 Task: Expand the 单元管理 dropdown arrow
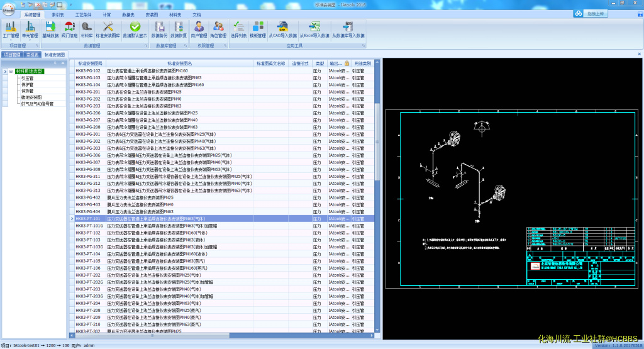[30, 40]
